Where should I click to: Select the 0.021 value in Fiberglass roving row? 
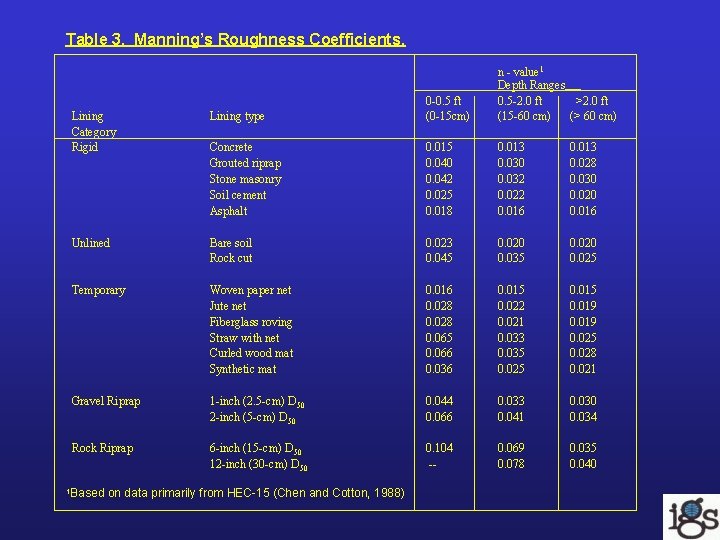510,322
